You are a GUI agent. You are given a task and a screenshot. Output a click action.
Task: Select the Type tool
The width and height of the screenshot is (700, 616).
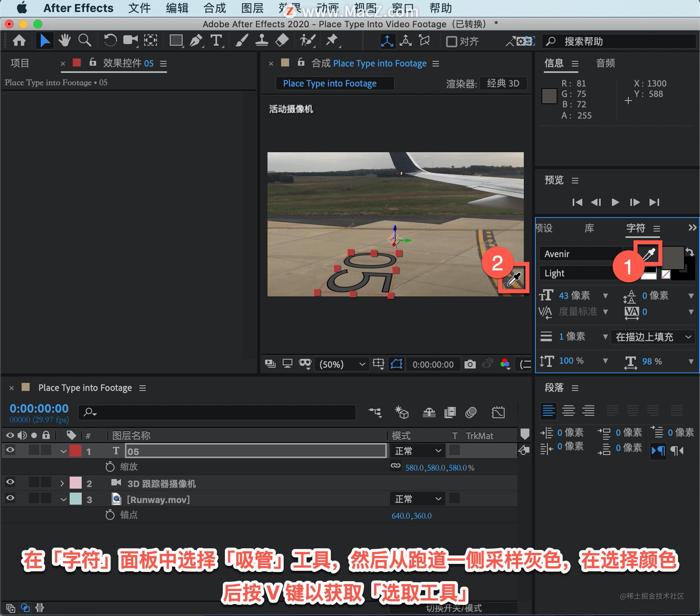click(x=216, y=40)
